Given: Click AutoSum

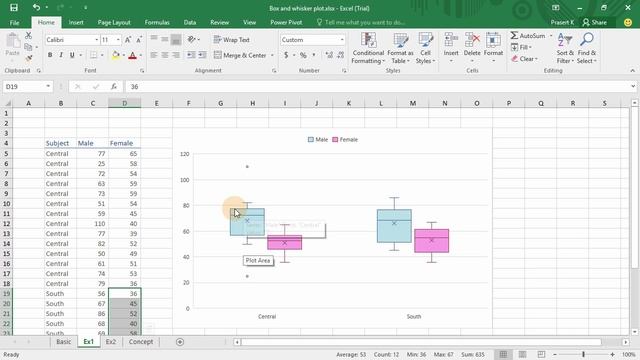Looking at the screenshot, I should [x=527, y=36].
